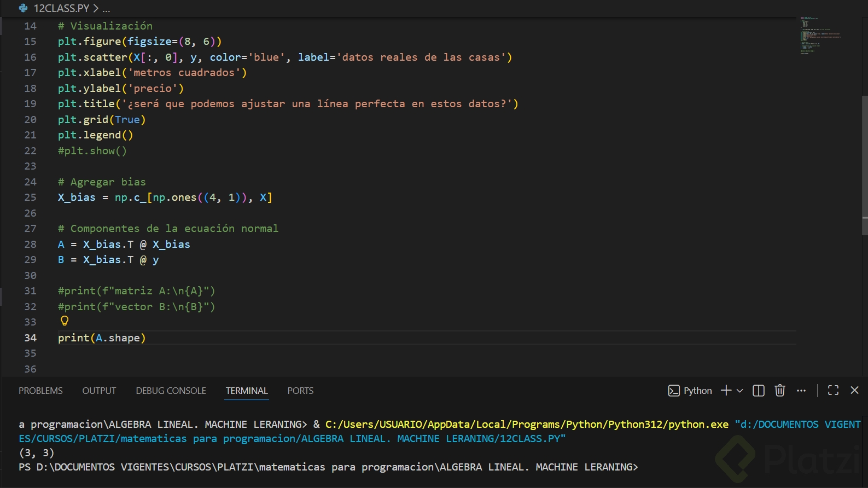868x488 pixels.
Task: Expand the breadcrumb ellipsis symbol list
Action: [106, 8]
